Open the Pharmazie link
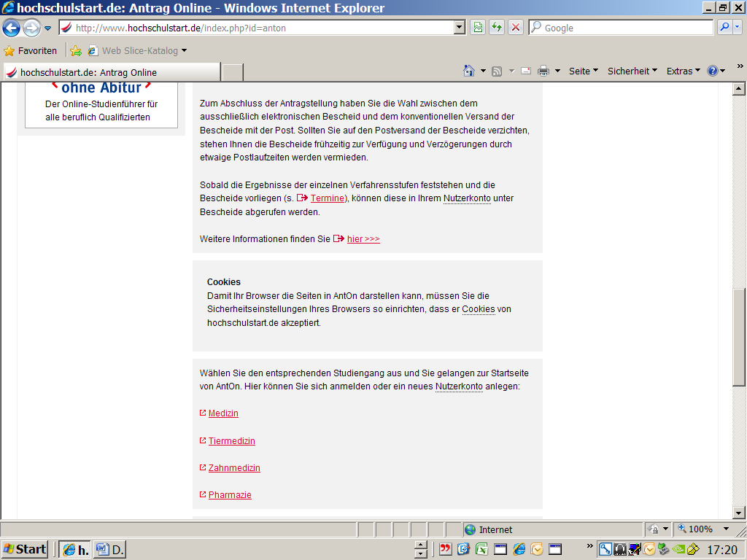This screenshot has height=560, width=747. tap(230, 495)
